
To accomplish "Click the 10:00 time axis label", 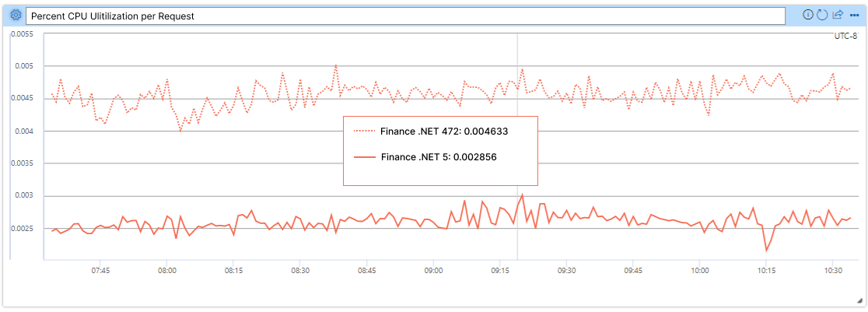I will pos(700,271).
